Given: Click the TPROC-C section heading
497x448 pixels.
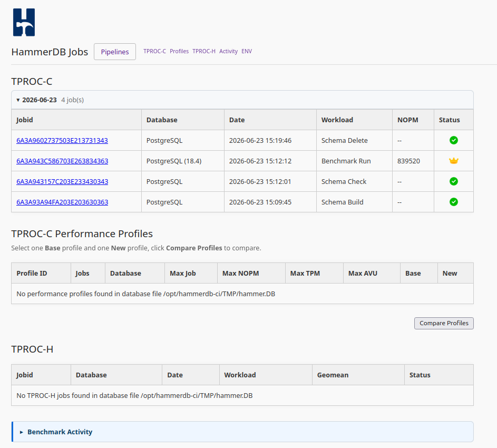Looking at the screenshot, I should 32,82.
